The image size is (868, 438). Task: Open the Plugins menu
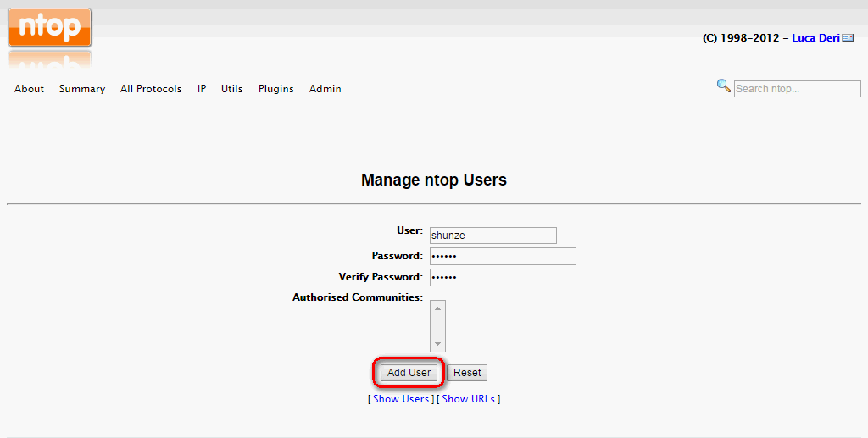pyautogui.click(x=275, y=89)
